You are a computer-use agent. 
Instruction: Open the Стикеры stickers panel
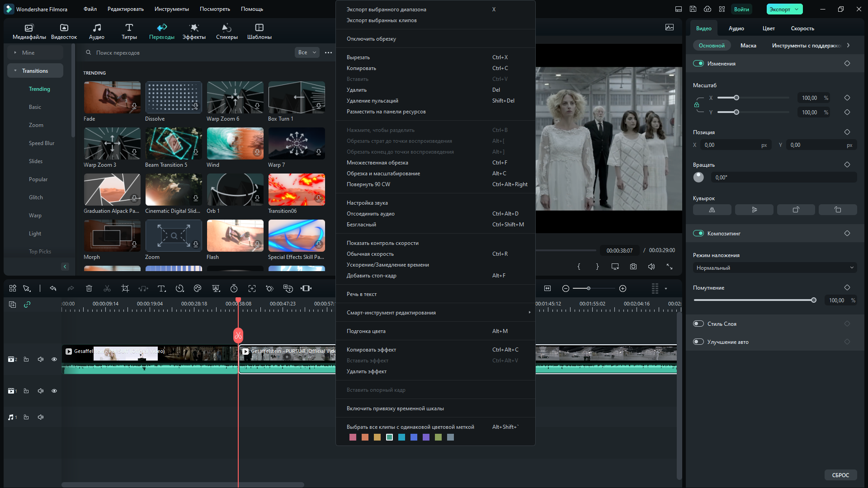point(226,31)
